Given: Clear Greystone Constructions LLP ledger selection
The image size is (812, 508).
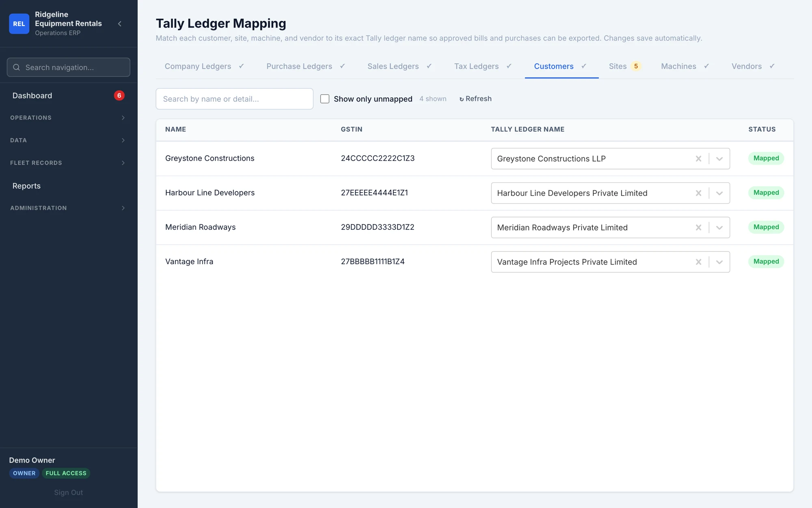Looking at the screenshot, I should click(x=698, y=158).
